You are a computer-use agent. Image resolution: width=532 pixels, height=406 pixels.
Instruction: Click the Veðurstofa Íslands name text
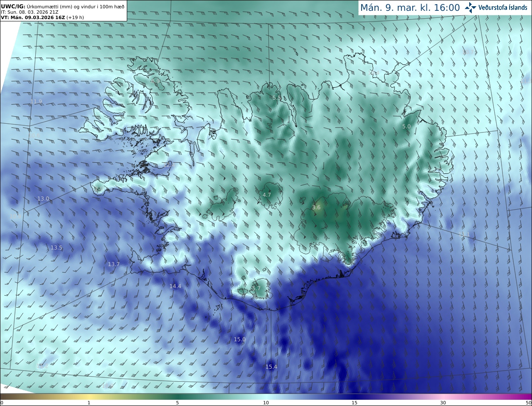pyautogui.click(x=502, y=7)
